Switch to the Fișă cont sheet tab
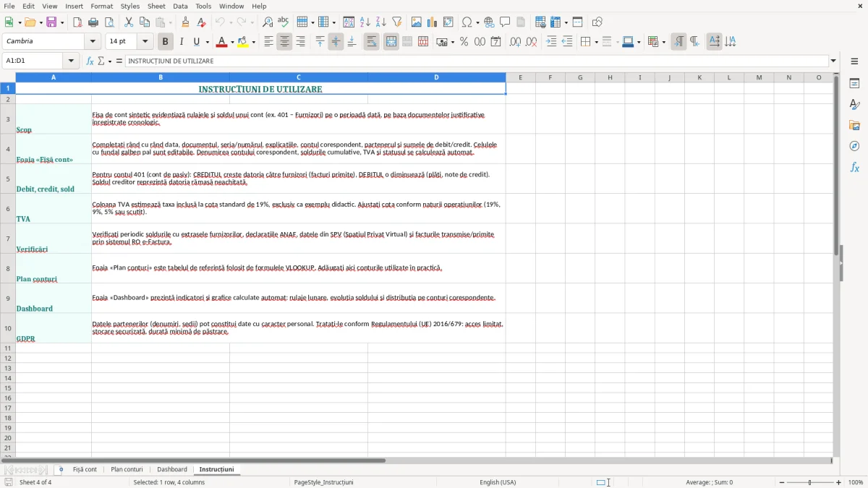Screen dimensions: 868x488 pos(85,469)
